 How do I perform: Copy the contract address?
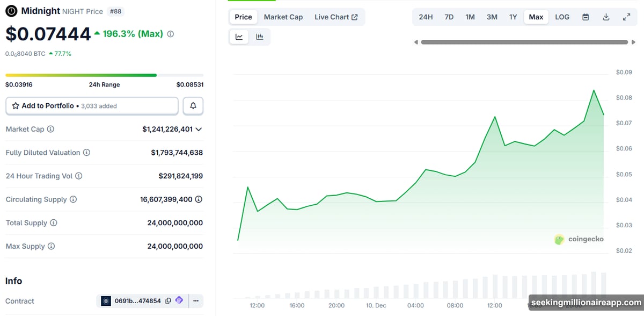click(169, 301)
